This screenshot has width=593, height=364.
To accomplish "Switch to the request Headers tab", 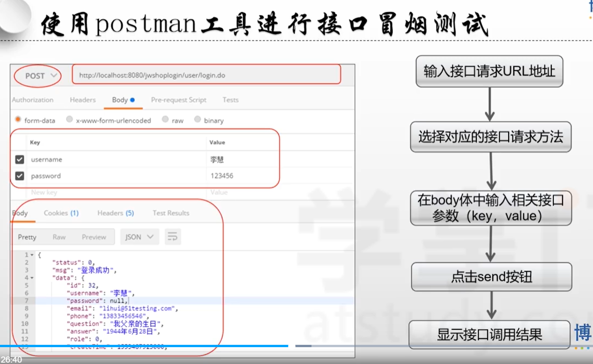I will [x=83, y=100].
